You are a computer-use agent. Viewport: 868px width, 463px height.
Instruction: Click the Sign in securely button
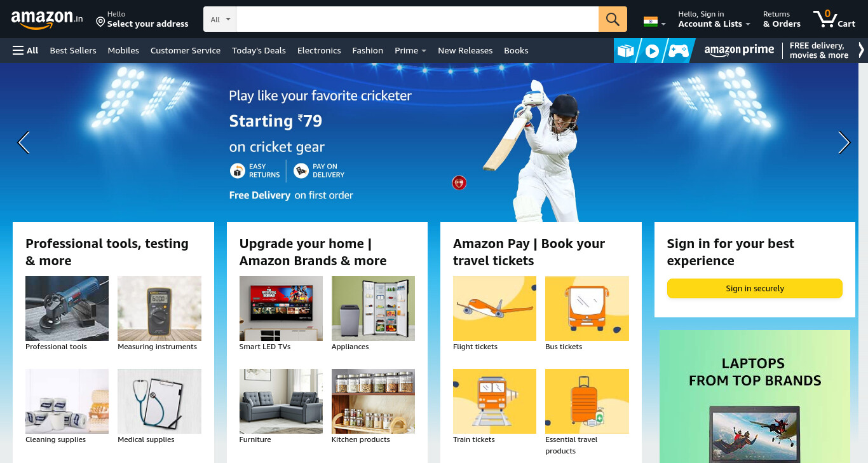(755, 288)
